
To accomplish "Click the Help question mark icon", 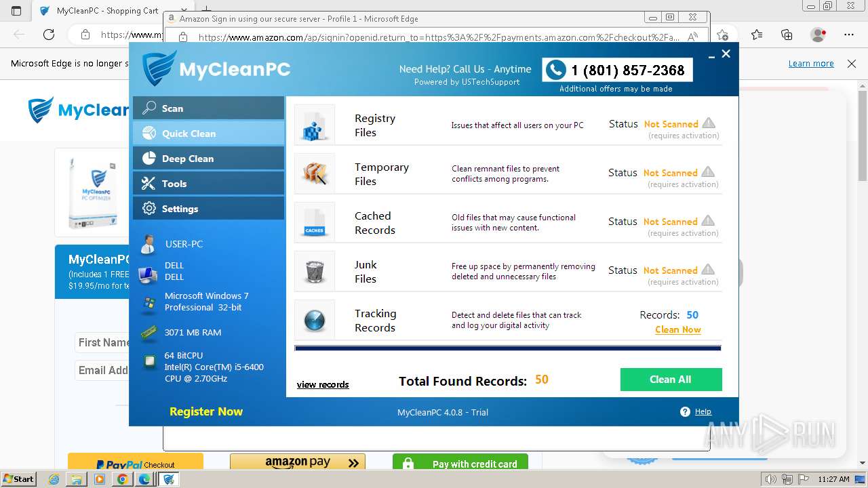I will pyautogui.click(x=685, y=411).
